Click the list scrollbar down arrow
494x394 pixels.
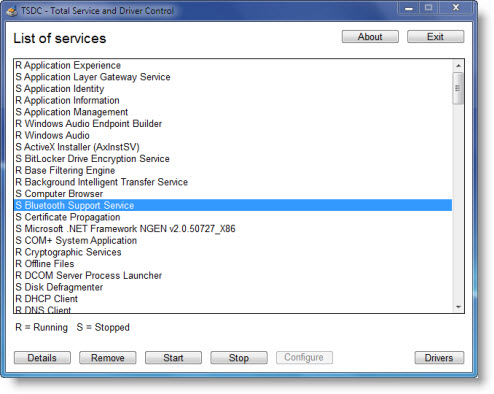(458, 307)
